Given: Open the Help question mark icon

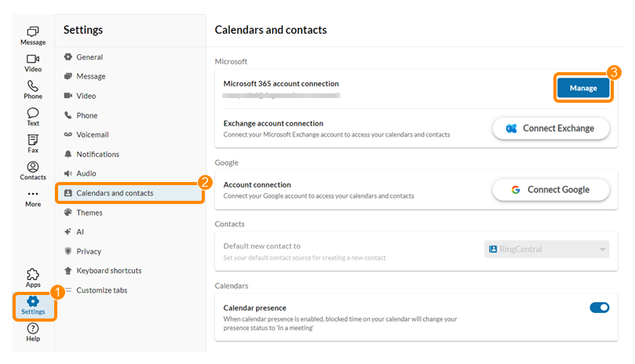Looking at the screenshot, I should (33, 329).
